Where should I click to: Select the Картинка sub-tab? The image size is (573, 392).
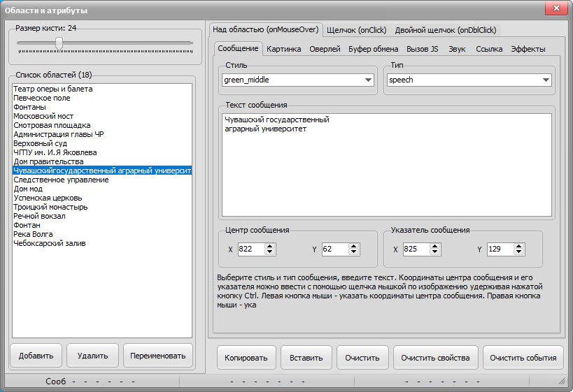pyautogui.click(x=284, y=49)
